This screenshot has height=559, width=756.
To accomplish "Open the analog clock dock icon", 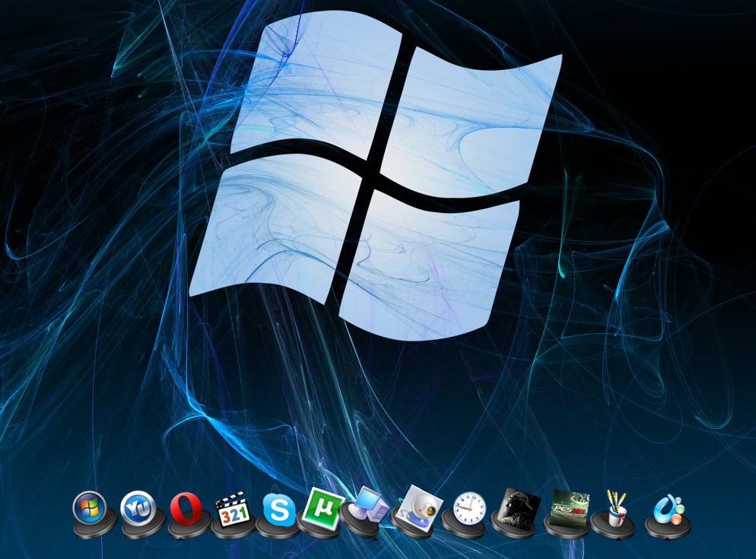I will tap(469, 509).
